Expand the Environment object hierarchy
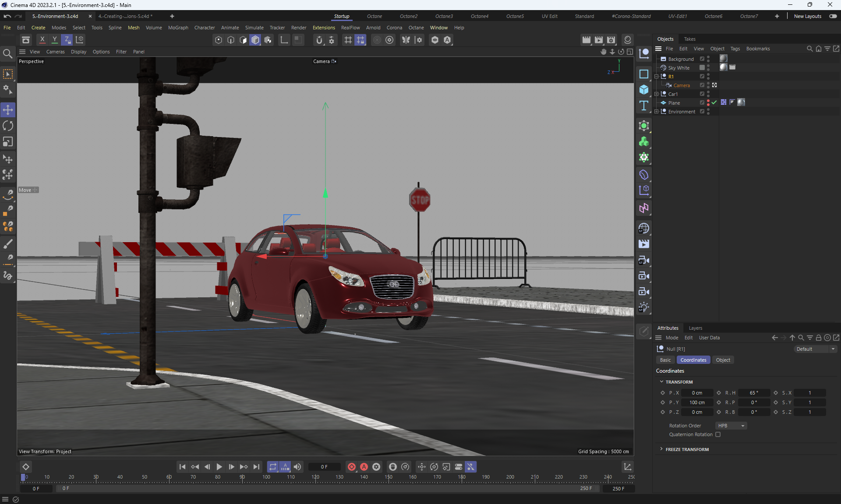Screen dimensions: 841x504 click(x=657, y=112)
